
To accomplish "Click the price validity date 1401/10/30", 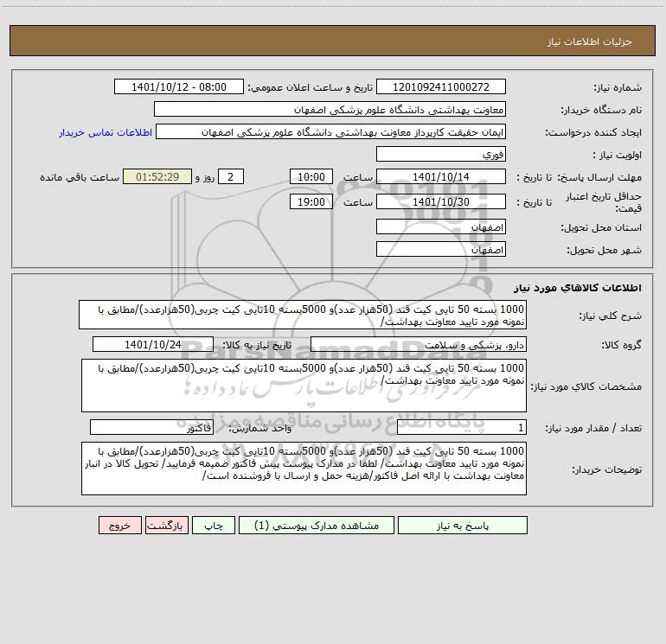I will pyautogui.click(x=441, y=201).
